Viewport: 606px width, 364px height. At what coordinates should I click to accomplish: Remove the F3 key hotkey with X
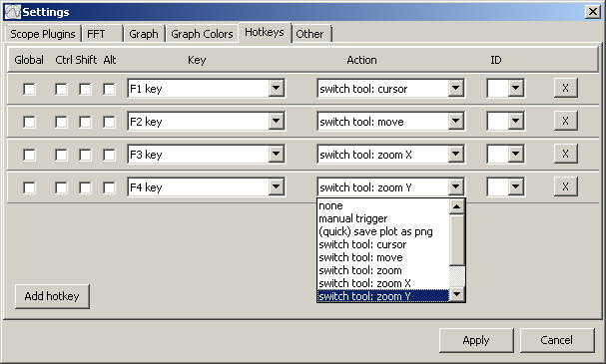point(565,154)
